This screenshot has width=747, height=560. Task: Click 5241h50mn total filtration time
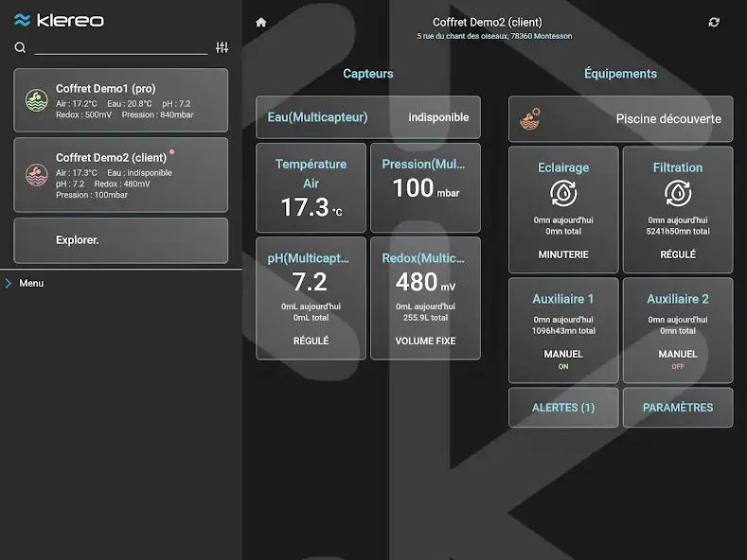(678, 232)
